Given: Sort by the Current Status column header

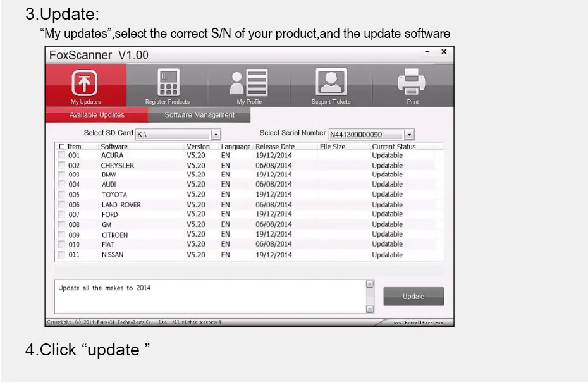Looking at the screenshot, I should pos(394,147).
